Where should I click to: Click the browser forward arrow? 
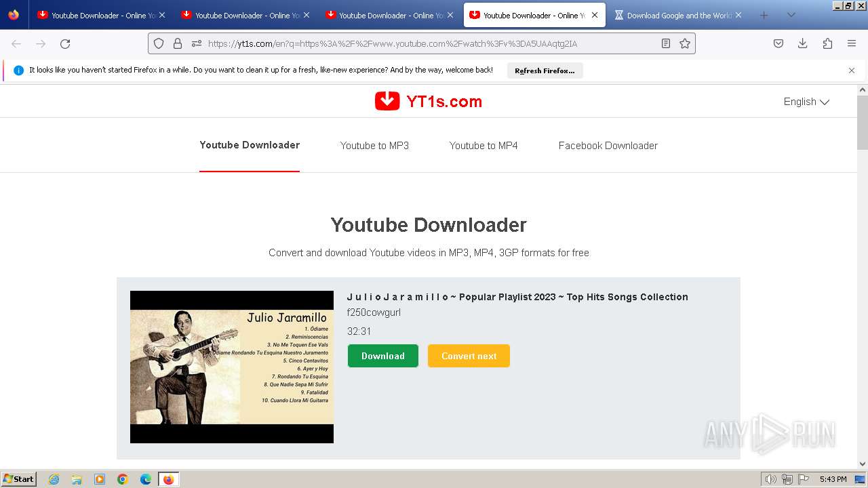[41, 43]
